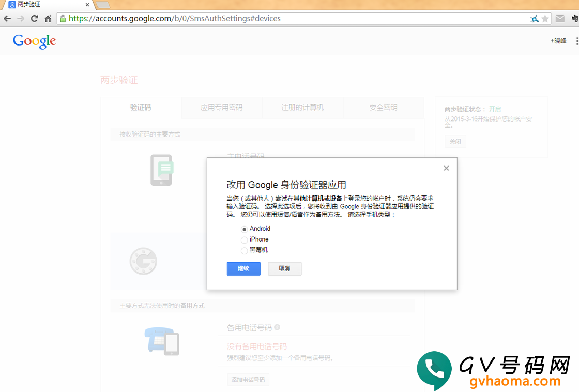This screenshot has height=392, width=579.
Task: Click the 两步验证 page heading
Action: tap(119, 80)
